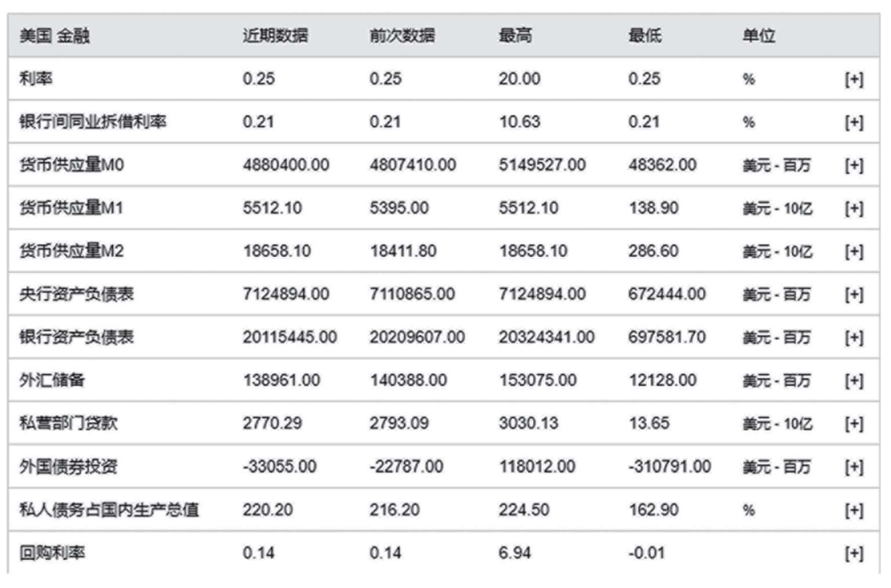
Task: Click [+] for 私人债务占国内生产总值
Action: coord(854,510)
